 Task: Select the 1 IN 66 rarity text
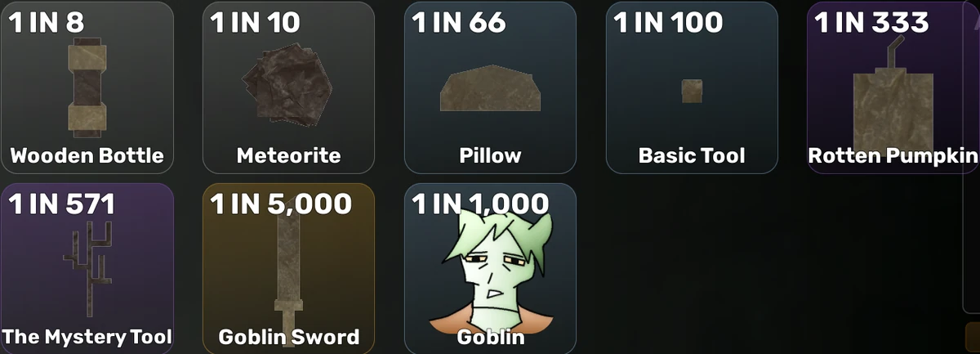click(459, 22)
